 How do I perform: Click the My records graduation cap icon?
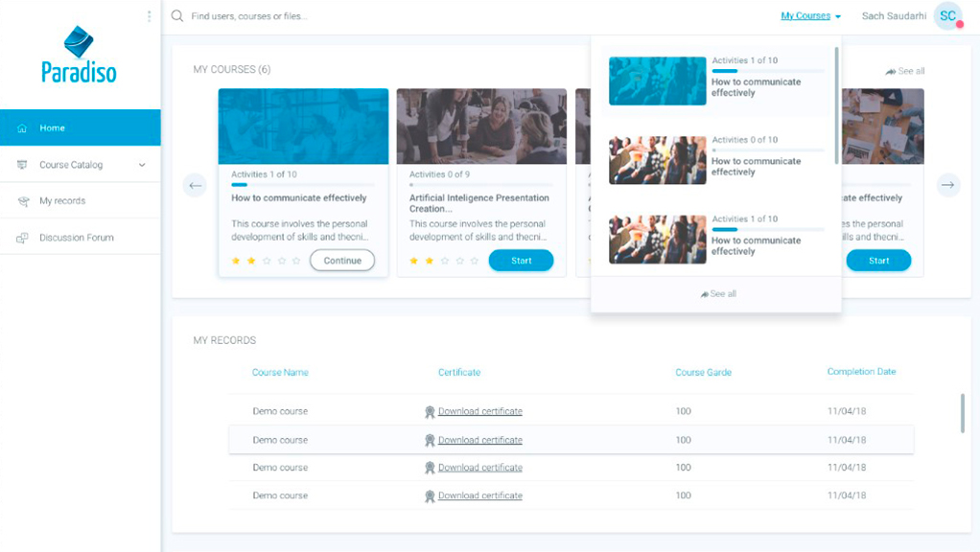23,201
